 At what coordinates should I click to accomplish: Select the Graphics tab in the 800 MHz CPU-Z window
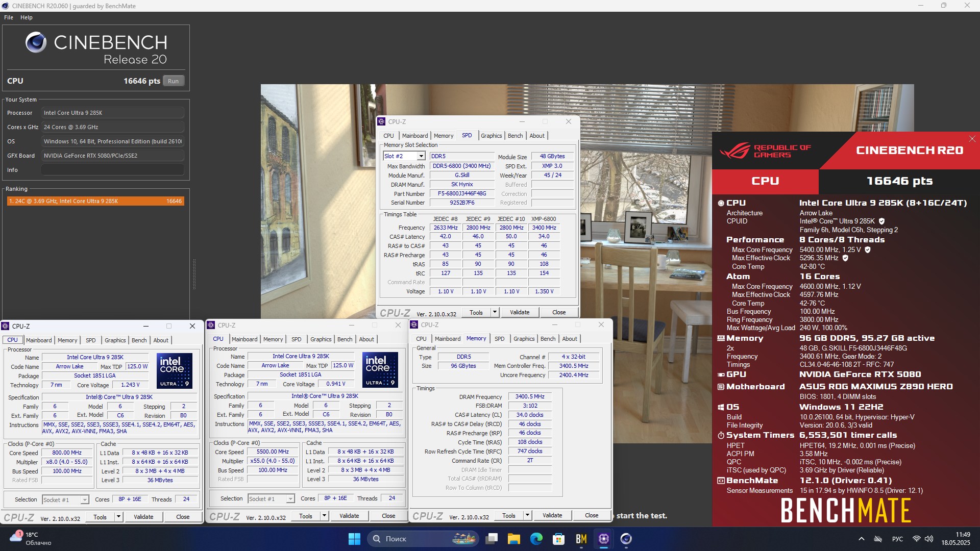(115, 340)
